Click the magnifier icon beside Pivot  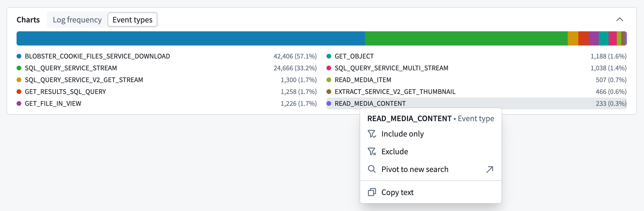click(372, 169)
